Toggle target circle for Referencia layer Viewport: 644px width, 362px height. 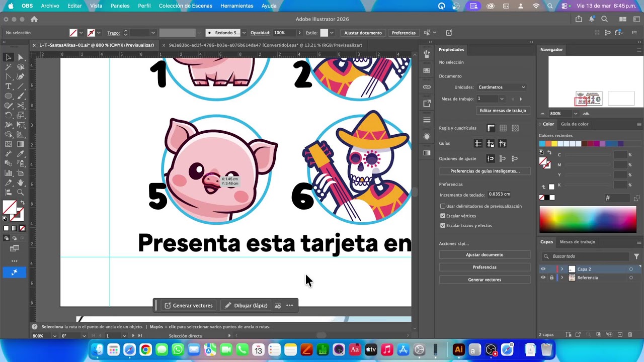(x=631, y=278)
